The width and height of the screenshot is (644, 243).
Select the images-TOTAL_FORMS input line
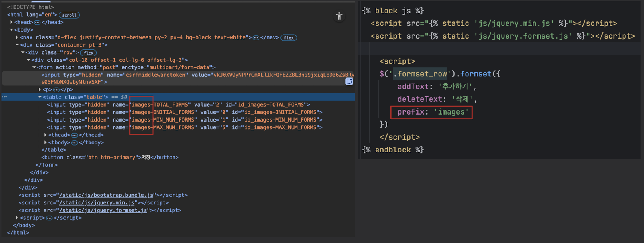tap(178, 105)
